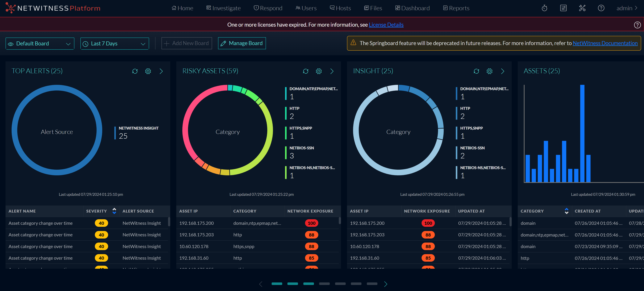The height and width of the screenshot is (291, 644).
Task: Click the Alert Source donut chart ring
Action: coord(14,130)
